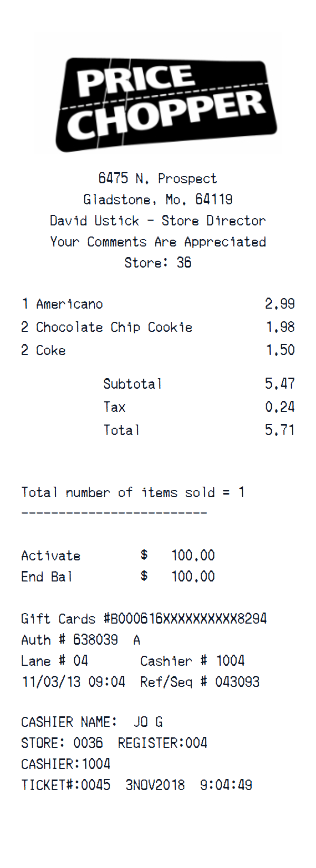This screenshot has height=868, width=316.
Task: Click the Americano price 2.99
Action: (280, 304)
